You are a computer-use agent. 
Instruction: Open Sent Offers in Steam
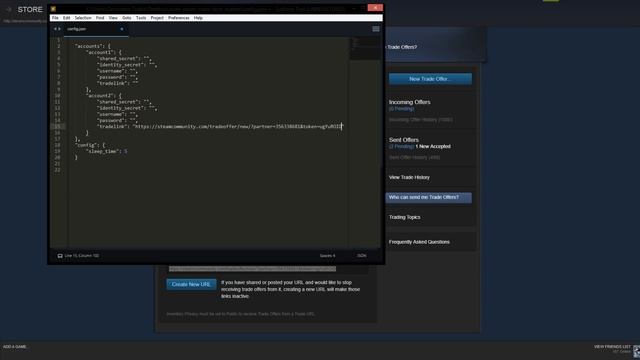[x=404, y=140]
